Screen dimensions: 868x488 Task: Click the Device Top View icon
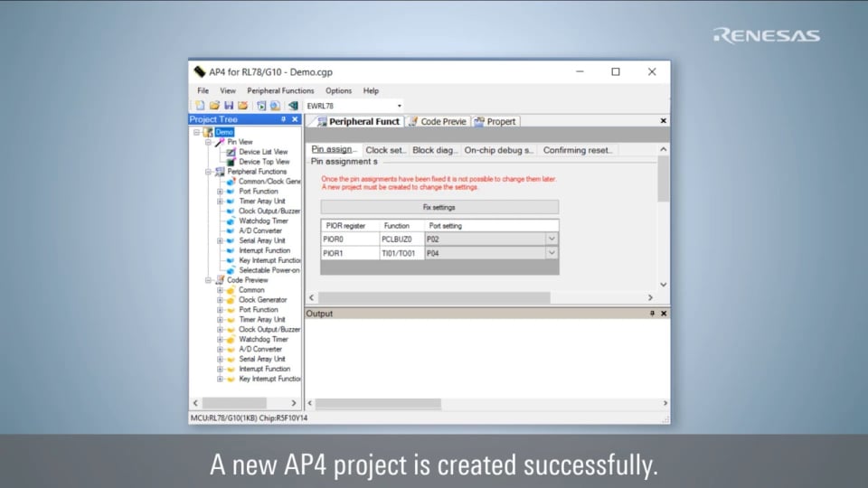[x=231, y=162]
